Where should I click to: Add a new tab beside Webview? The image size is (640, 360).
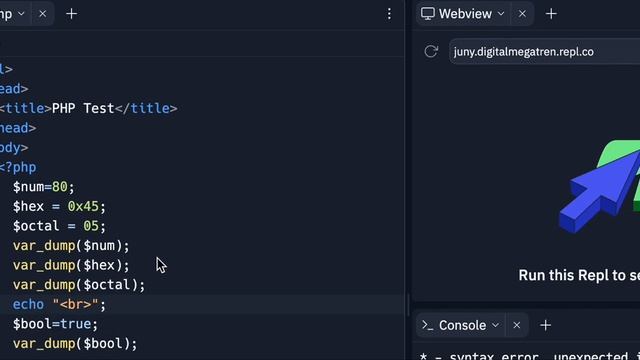551,14
